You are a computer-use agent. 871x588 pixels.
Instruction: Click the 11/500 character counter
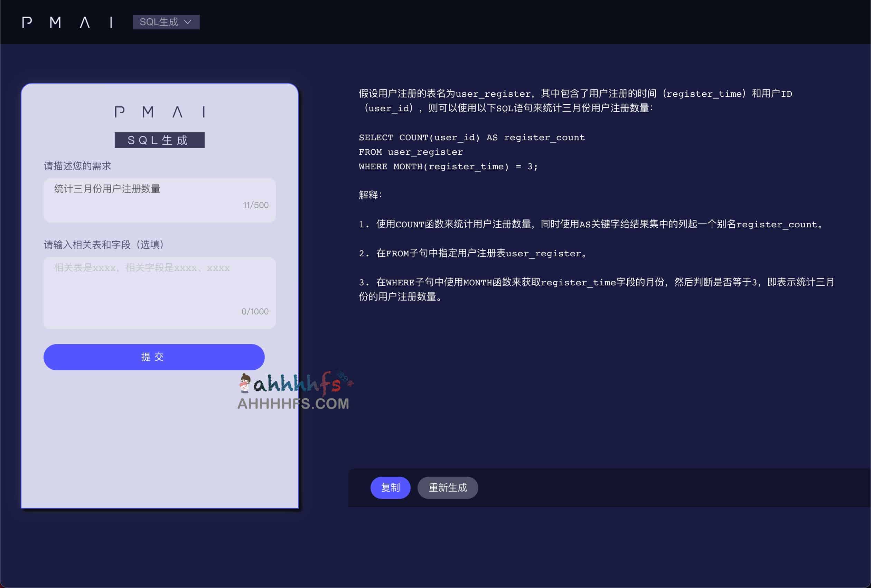[255, 205]
